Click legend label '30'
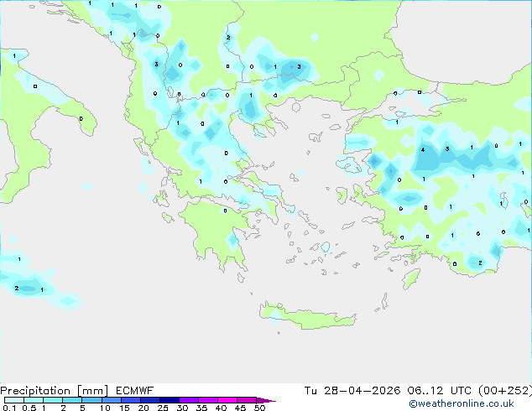Screen dimensions: 532x411 (182, 408)
